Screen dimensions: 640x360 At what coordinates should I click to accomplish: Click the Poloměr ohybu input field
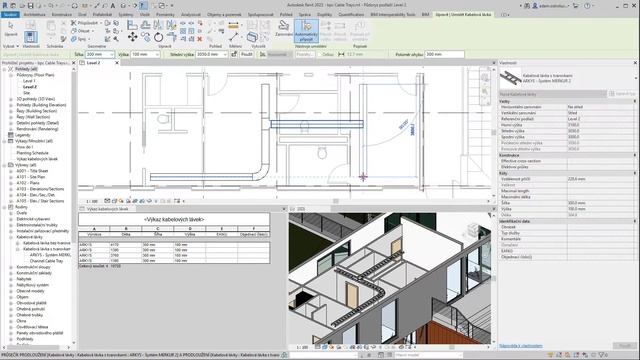click(444, 54)
